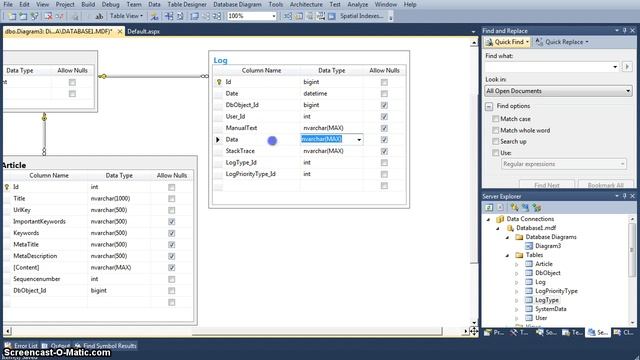Click the ManualText column name cell
The image size is (640, 360).
[261, 128]
